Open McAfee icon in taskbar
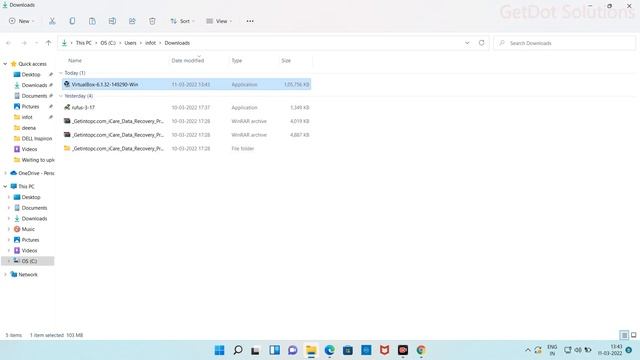This screenshot has height=360, width=640. point(384,350)
